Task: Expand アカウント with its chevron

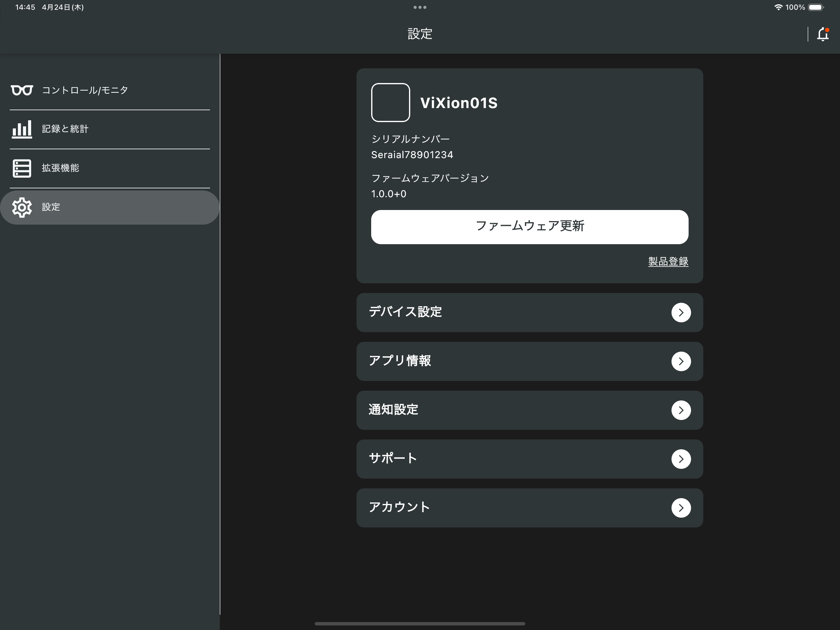Action: 681,508
